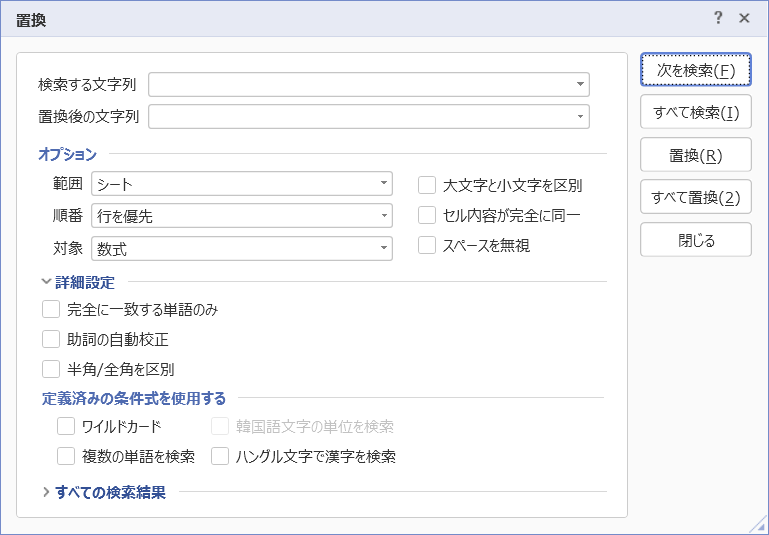The height and width of the screenshot is (535, 769).
Task: Expand the すべての検索結果 section
Action: click(47, 492)
